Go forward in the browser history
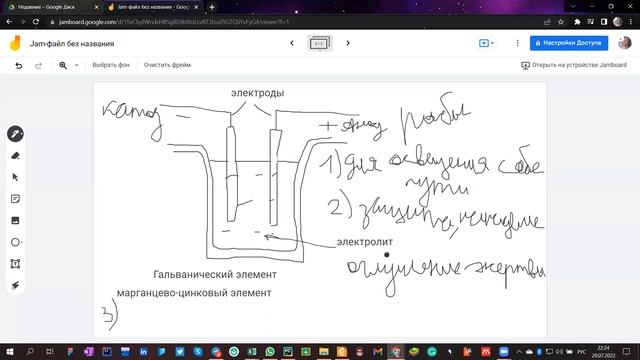This screenshot has height=360, width=640. (22, 22)
